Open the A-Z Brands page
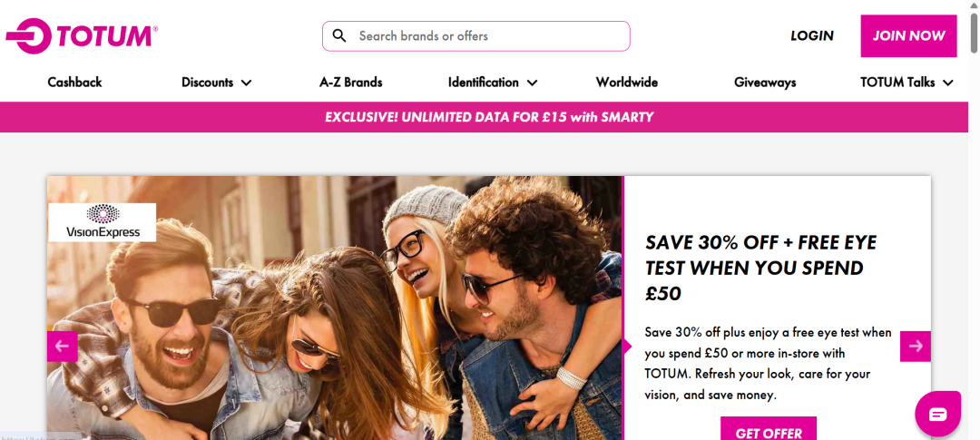 point(350,83)
